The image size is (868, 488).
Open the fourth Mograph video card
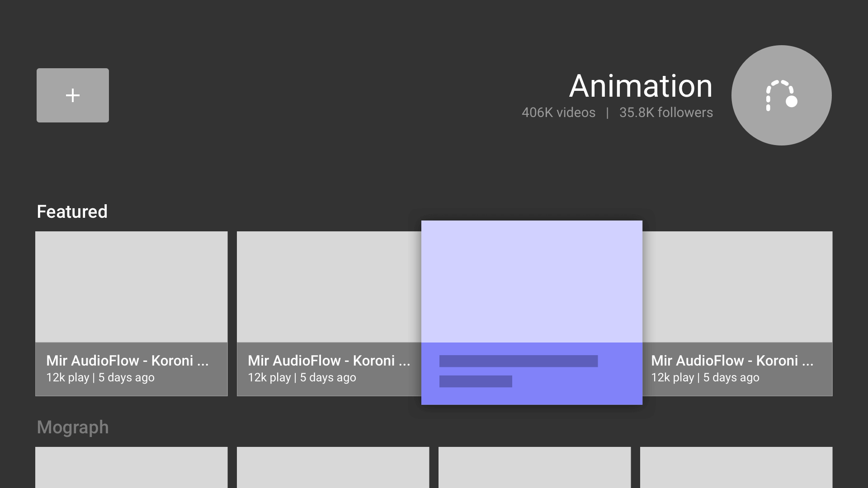pos(736,467)
